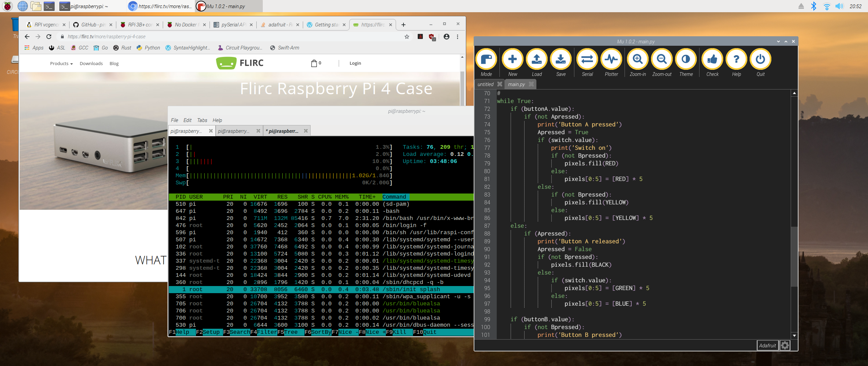
Task: Close the untitled tab in Mu
Action: [x=500, y=84]
